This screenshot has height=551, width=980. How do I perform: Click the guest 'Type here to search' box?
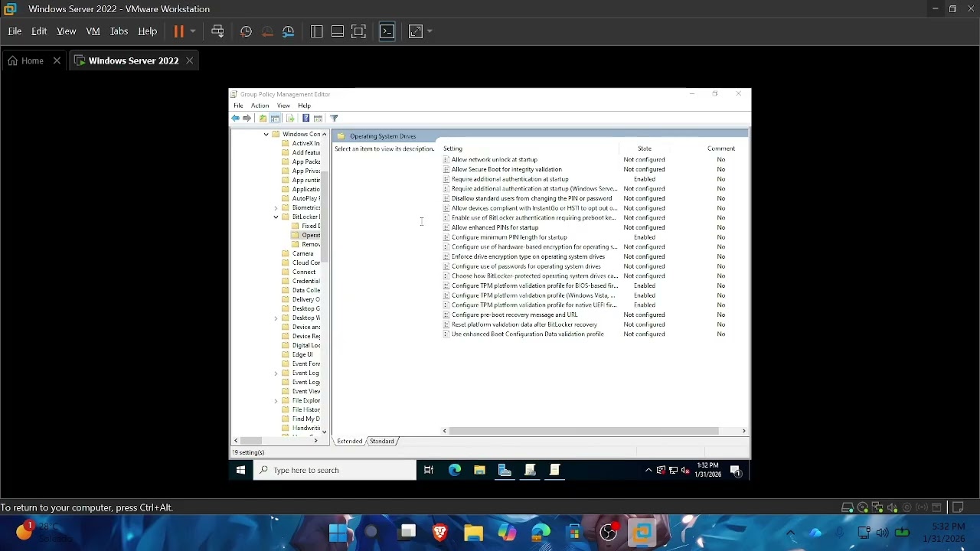click(x=335, y=471)
